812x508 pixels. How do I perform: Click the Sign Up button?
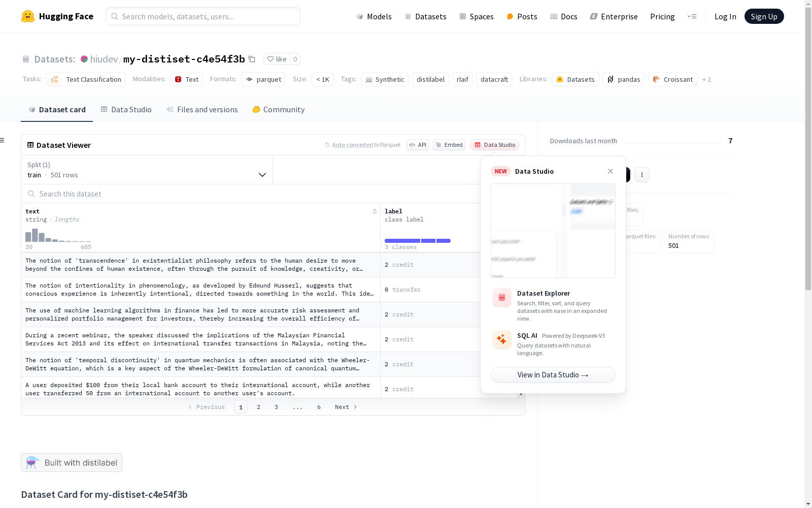coord(764,16)
